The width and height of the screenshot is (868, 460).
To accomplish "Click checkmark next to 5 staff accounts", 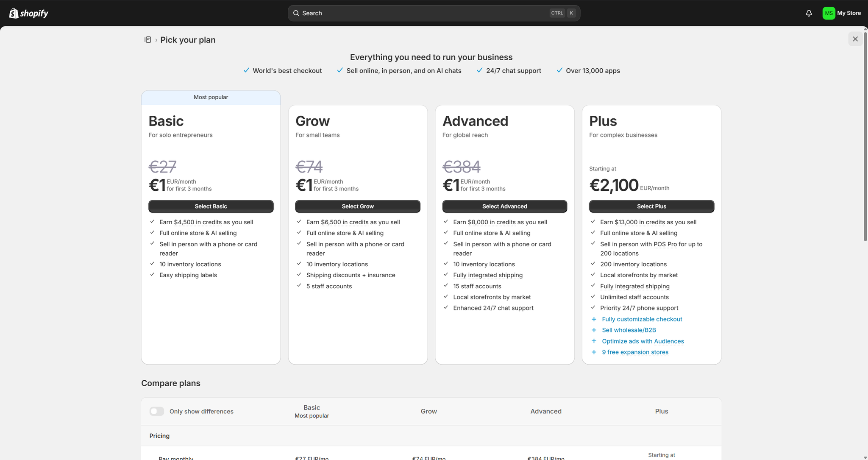I will pyautogui.click(x=299, y=285).
